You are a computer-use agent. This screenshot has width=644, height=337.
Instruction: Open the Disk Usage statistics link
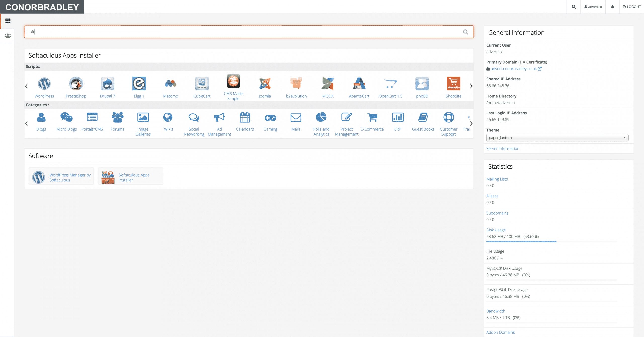(496, 230)
